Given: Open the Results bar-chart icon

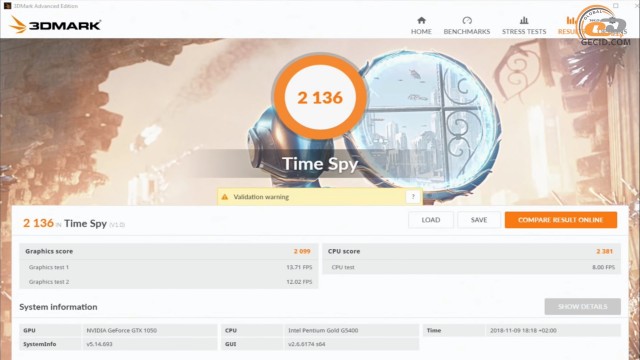Looking at the screenshot, I should [571, 20].
